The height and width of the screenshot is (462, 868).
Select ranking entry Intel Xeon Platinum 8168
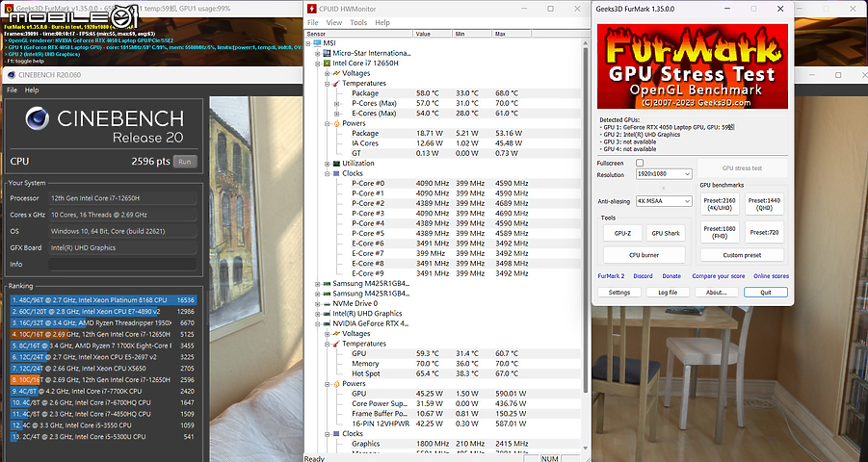[103, 300]
